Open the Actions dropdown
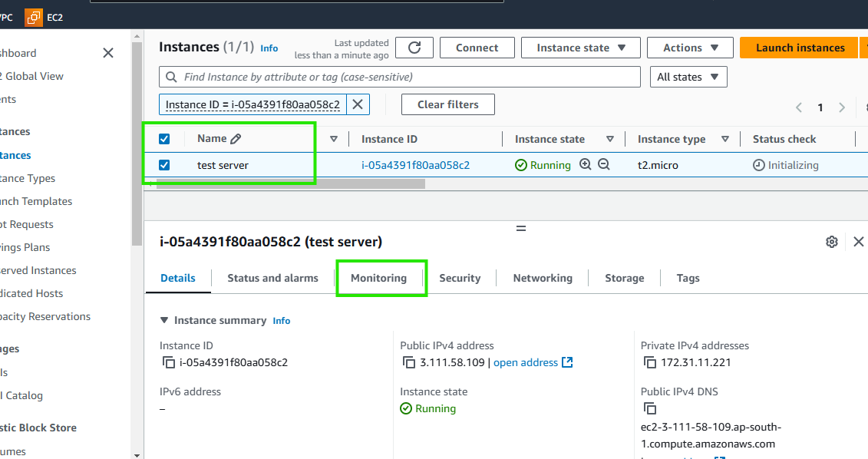 [688, 47]
